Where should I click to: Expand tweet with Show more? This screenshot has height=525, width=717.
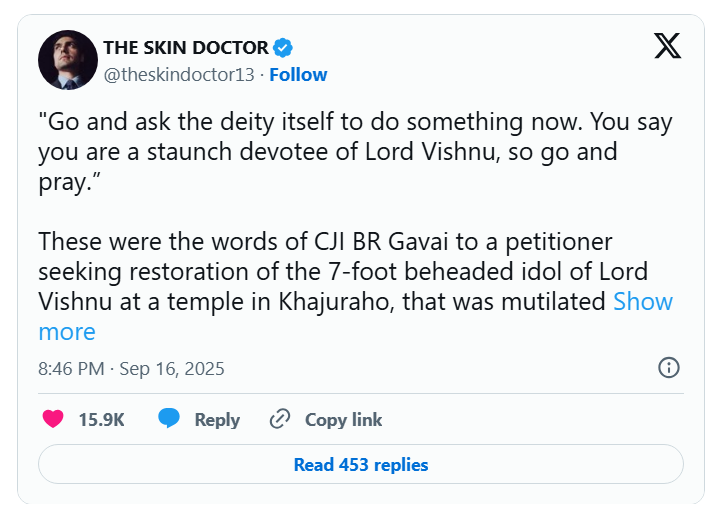(642, 301)
